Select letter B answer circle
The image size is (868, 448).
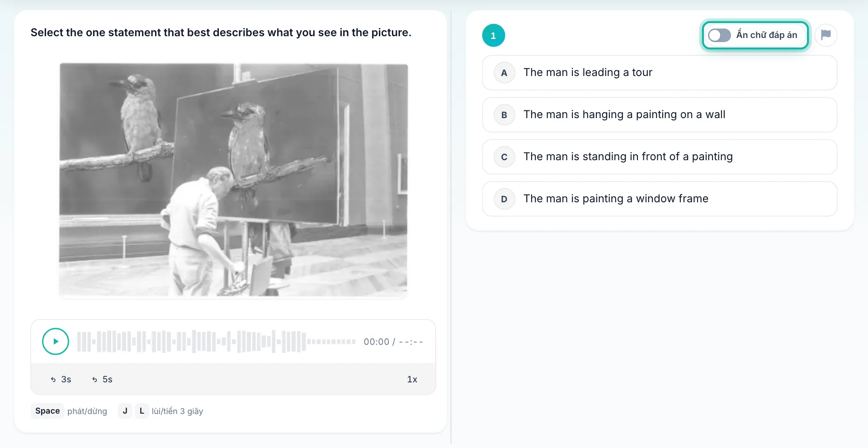(504, 115)
